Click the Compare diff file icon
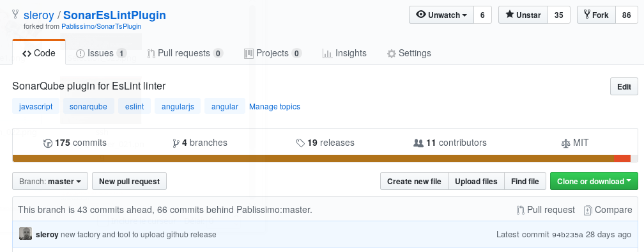 click(588, 210)
